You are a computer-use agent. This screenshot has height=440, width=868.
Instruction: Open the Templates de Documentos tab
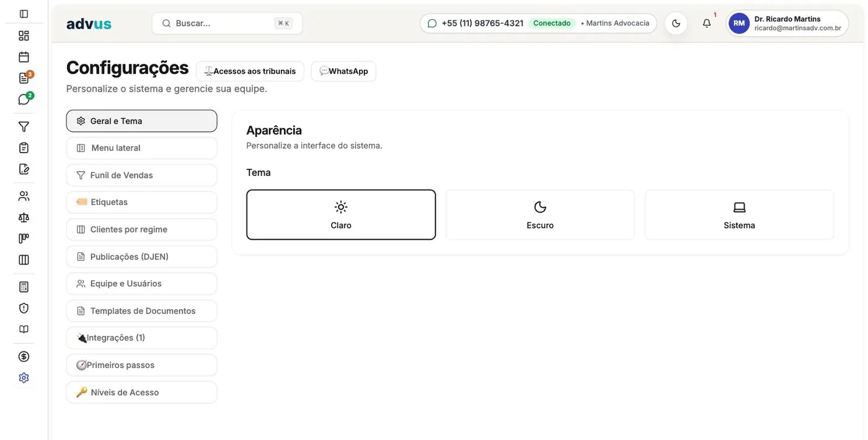coord(141,311)
